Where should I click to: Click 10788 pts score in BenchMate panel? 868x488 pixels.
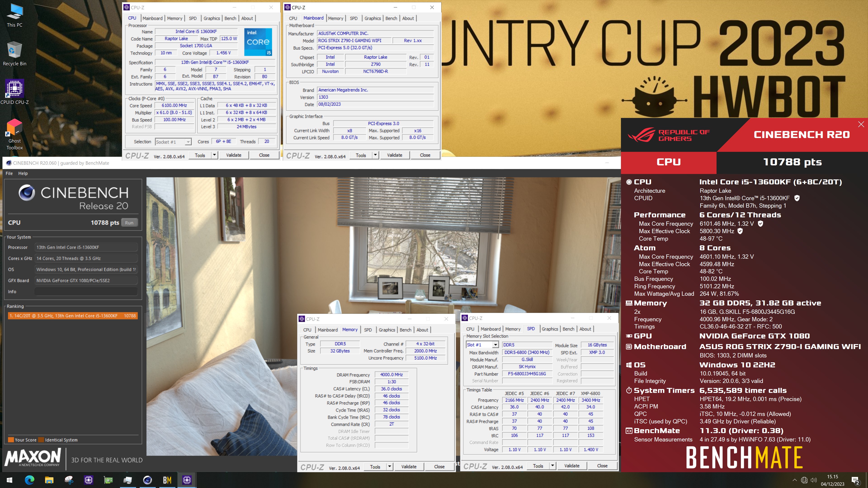tap(792, 162)
